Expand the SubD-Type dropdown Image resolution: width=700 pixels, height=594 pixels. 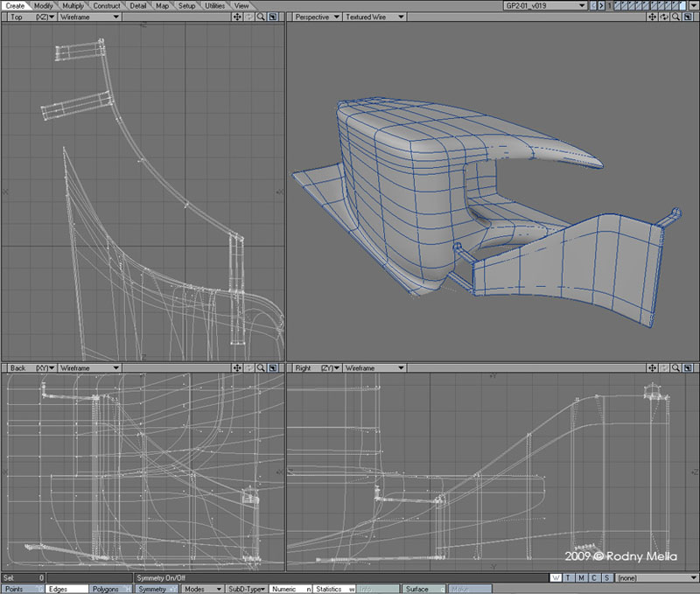point(246,589)
